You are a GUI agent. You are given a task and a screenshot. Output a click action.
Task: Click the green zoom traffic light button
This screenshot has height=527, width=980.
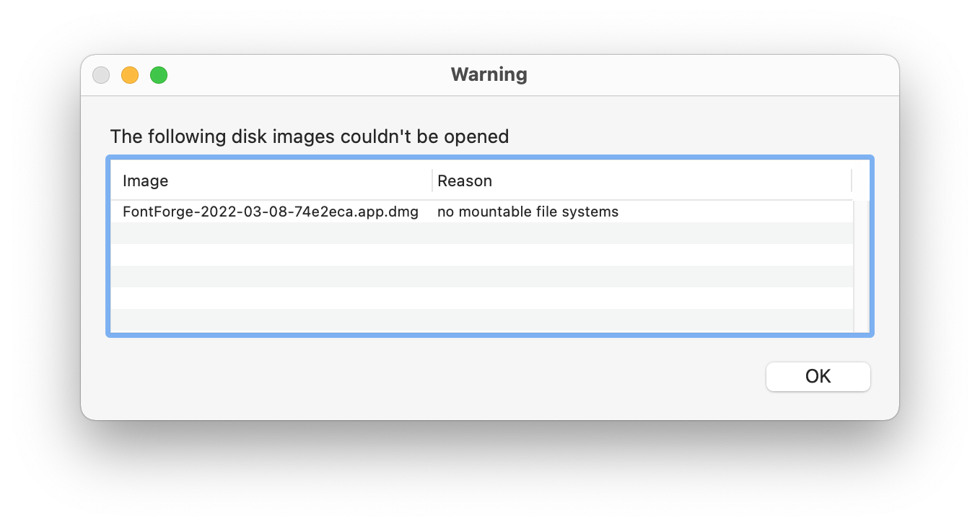click(x=159, y=74)
